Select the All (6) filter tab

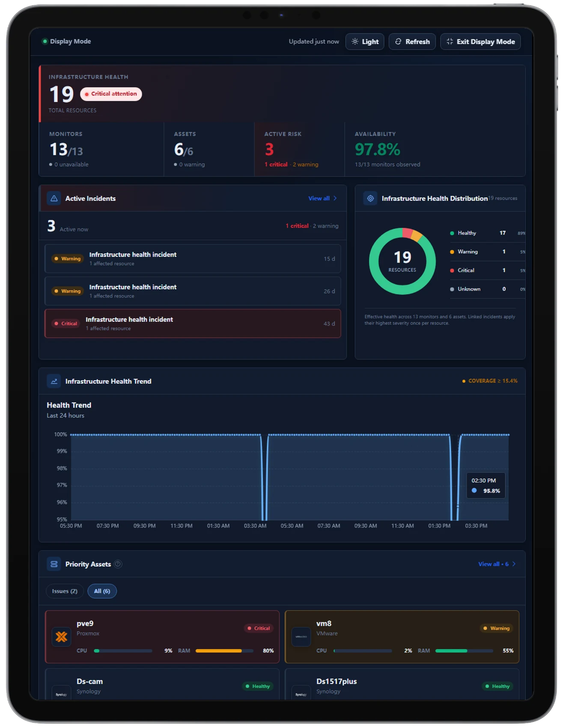tap(102, 591)
